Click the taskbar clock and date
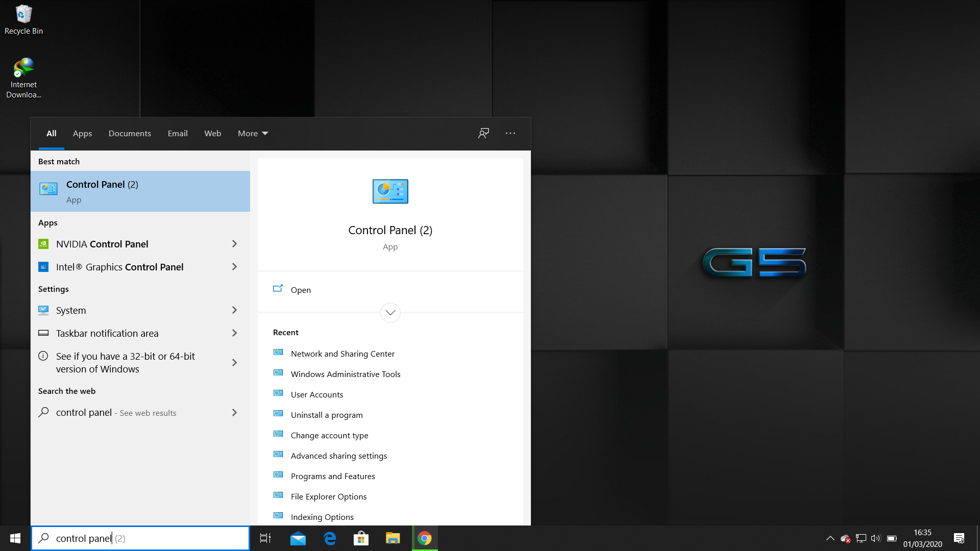 coord(922,538)
